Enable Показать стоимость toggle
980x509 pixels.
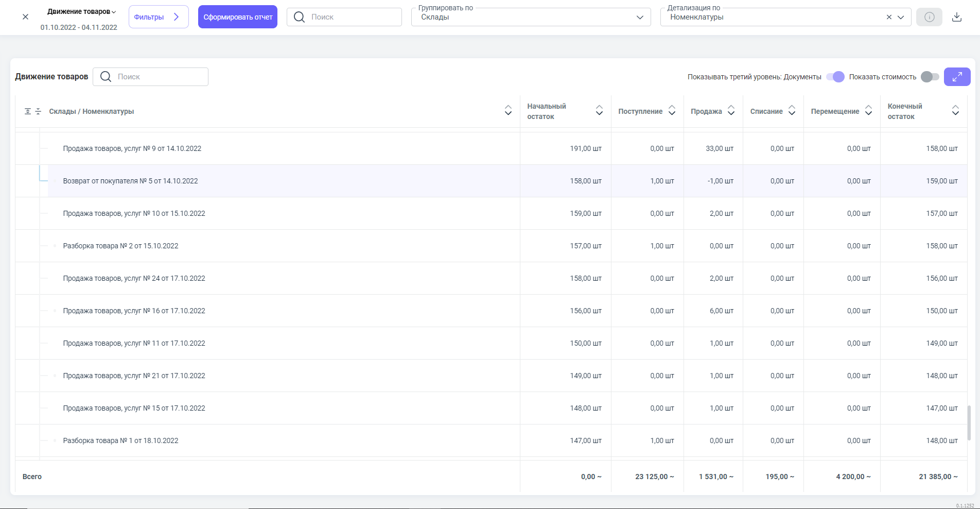tap(930, 77)
